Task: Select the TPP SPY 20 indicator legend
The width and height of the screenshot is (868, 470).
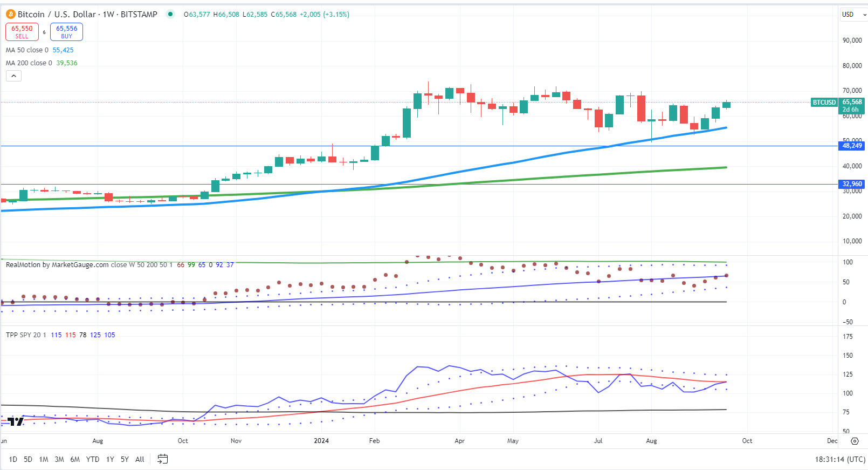Action: pyautogui.click(x=26, y=335)
